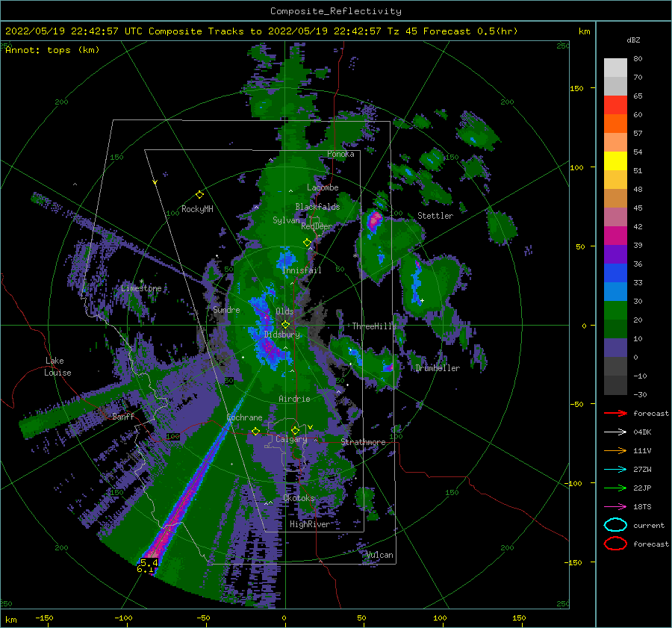Select the ThreeHills label

[374, 326]
